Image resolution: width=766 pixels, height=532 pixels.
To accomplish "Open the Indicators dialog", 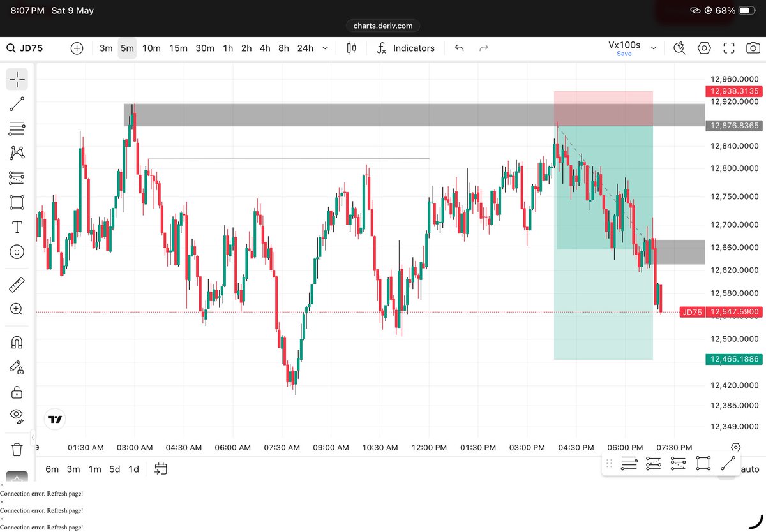I will pyautogui.click(x=406, y=48).
